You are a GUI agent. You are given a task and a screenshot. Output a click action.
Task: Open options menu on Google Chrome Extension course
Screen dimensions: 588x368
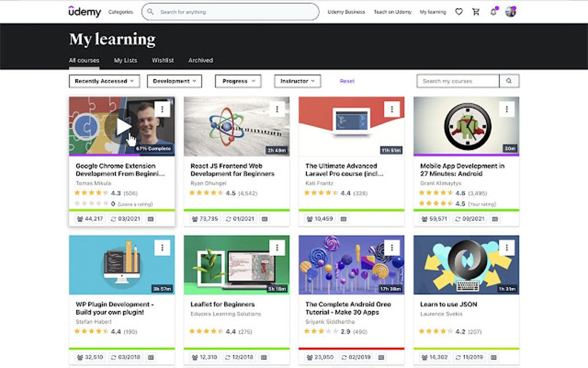click(x=162, y=109)
